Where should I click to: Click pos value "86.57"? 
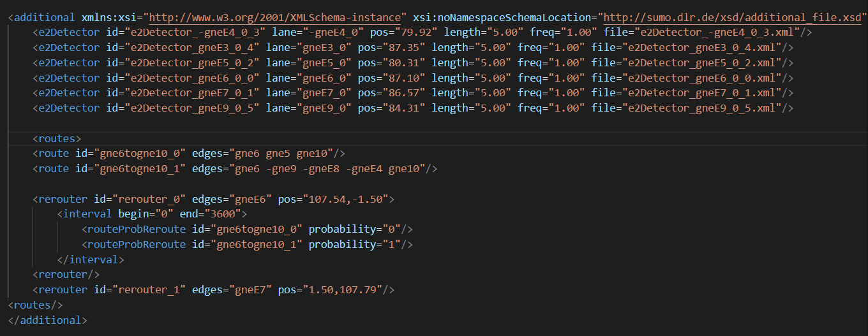point(405,93)
